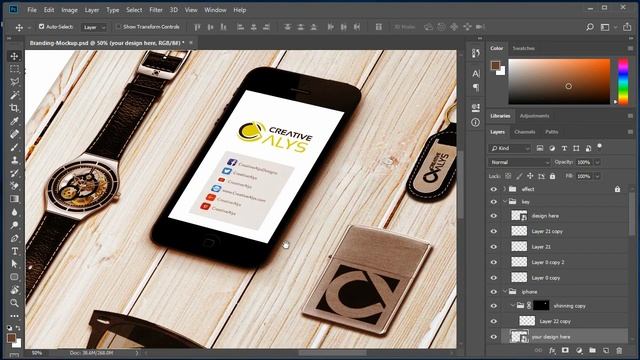Select the Lasso tool
The height and width of the screenshot is (360, 640).
(14, 82)
